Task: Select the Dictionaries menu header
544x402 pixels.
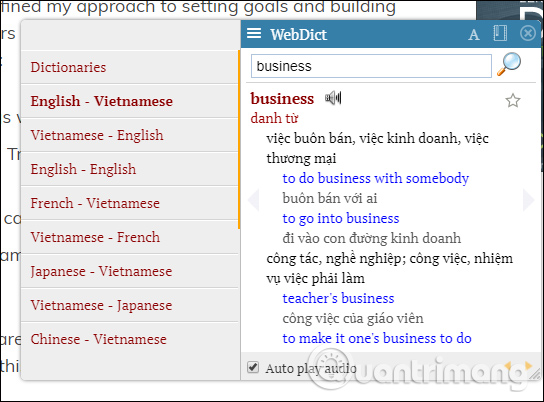Action: tap(130, 67)
